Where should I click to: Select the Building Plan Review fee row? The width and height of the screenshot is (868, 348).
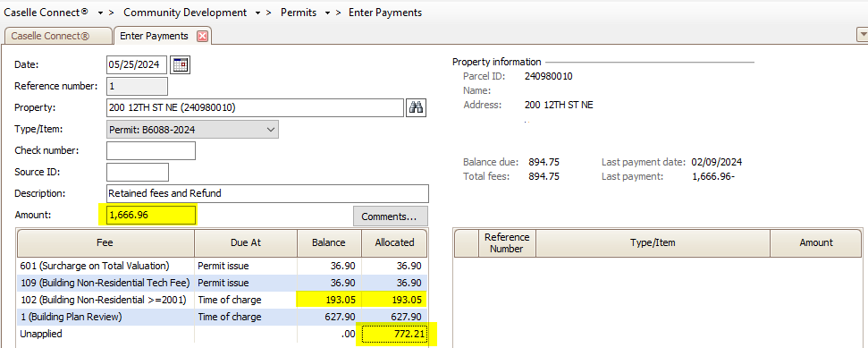click(222, 318)
